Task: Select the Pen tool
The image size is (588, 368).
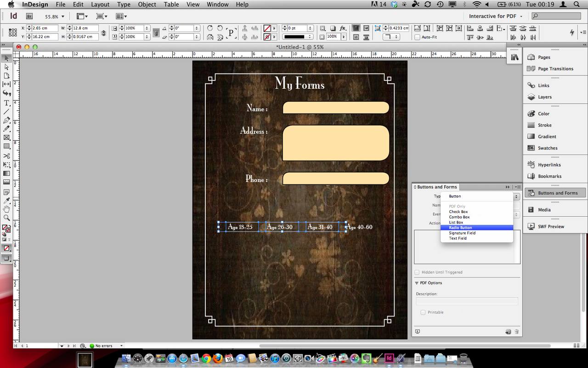Action: point(6,120)
